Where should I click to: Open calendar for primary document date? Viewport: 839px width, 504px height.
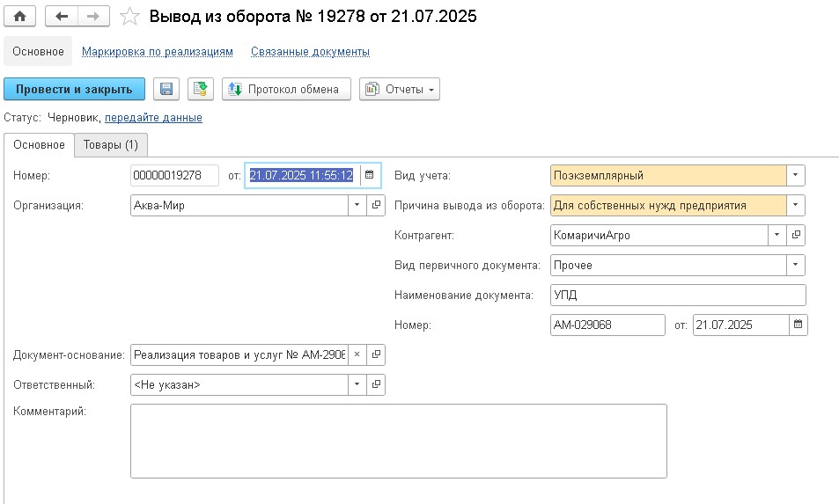pos(798,325)
